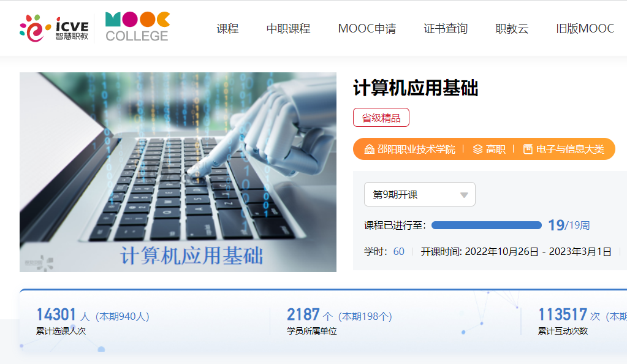Image resolution: width=627 pixels, height=364 pixels.
Task: Open the MOOC申请 page
Action: 367,28
